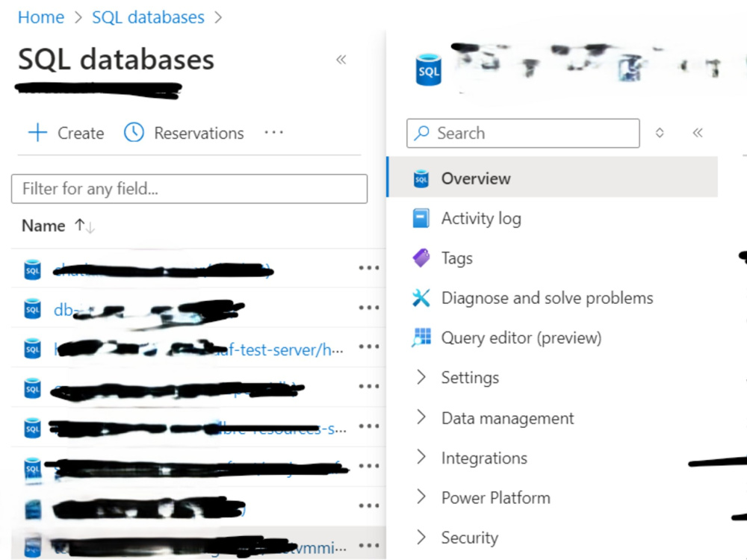Expand the Data management section
Viewport: 747px width, 560px height.
(421, 417)
